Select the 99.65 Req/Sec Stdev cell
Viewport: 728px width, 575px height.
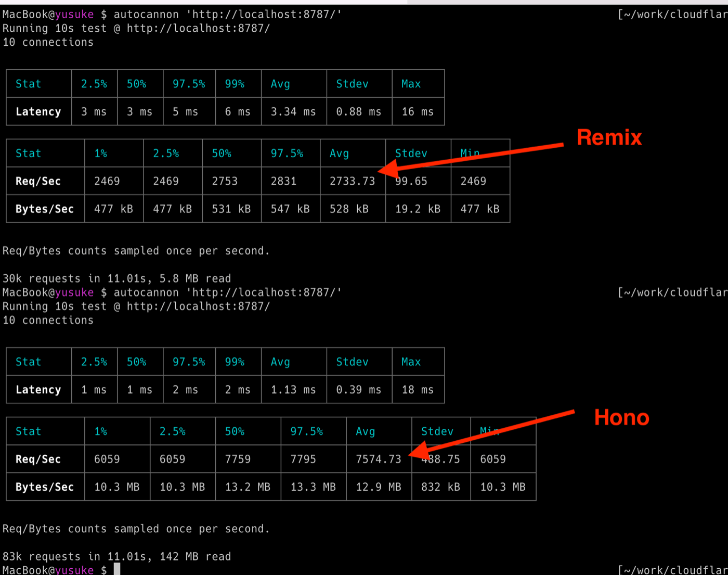tap(418, 181)
